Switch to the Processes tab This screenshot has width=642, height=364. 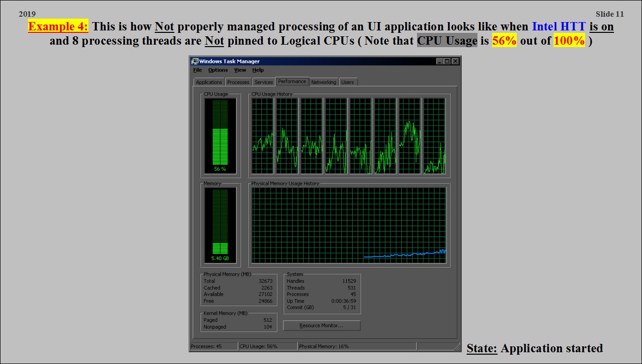point(238,82)
